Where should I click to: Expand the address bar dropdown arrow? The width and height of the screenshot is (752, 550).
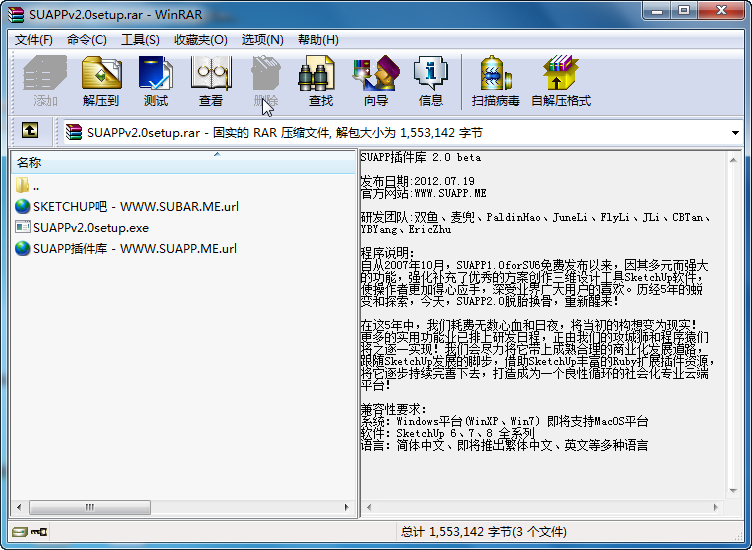click(735, 133)
